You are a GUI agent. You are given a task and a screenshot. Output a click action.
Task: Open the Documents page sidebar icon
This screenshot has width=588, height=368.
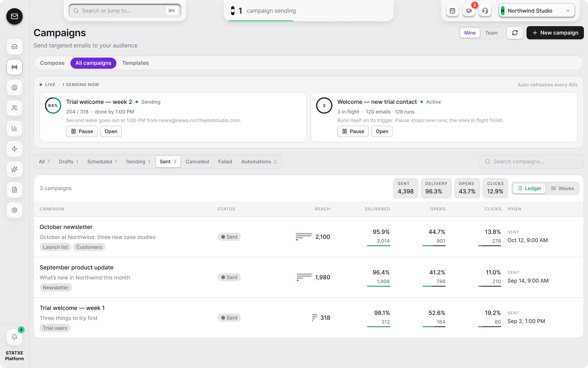tap(14, 190)
